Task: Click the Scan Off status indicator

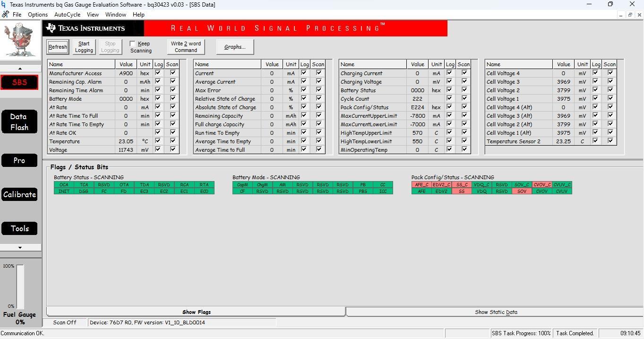Action: (x=65, y=322)
